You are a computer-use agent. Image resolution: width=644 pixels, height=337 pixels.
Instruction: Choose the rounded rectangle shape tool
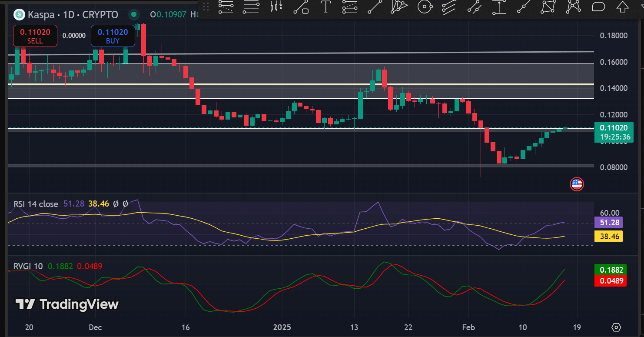pos(598,6)
